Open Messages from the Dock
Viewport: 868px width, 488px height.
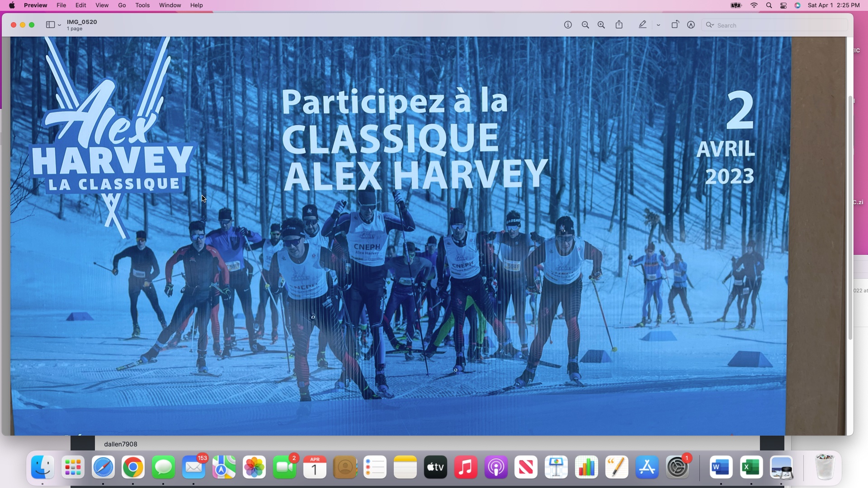[x=163, y=467]
